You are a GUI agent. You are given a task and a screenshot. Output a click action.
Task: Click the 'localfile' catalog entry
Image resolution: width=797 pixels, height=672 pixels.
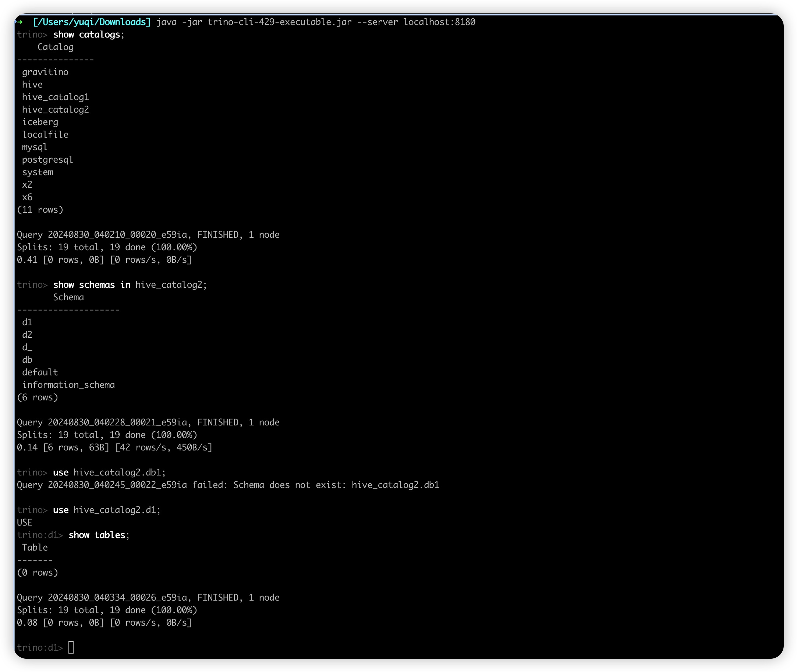pos(45,134)
